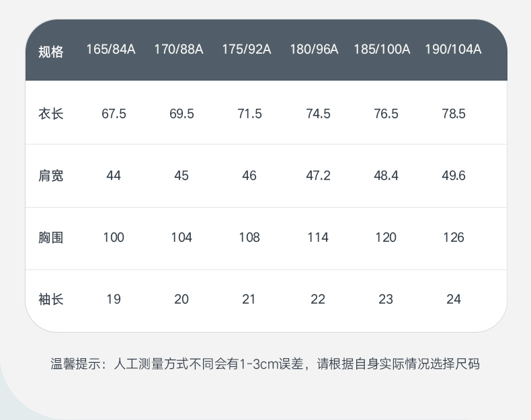Viewport: 531px width, 420px height.
Task: Select the 78.5 garment length cell
Action: point(454,114)
